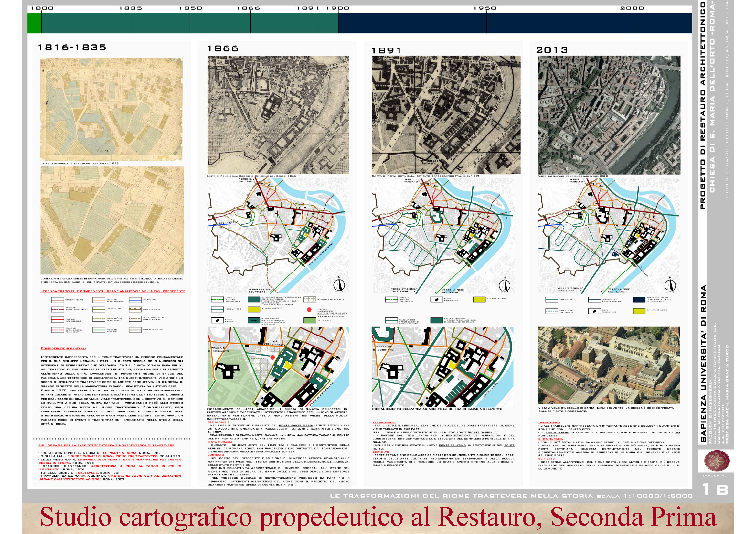Click the bright green segment of the timeline bar
This screenshot has width=756, height=534.
click(x=34, y=23)
